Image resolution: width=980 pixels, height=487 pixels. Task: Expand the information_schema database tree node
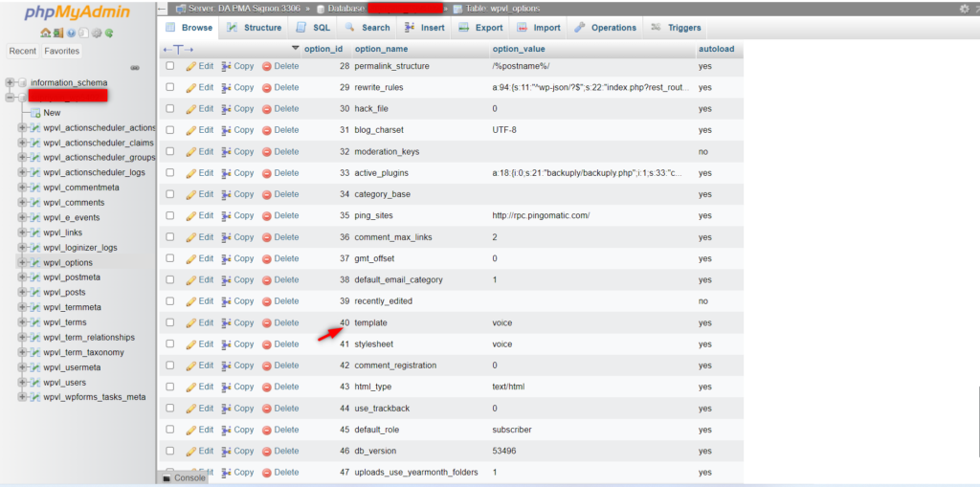[11, 83]
